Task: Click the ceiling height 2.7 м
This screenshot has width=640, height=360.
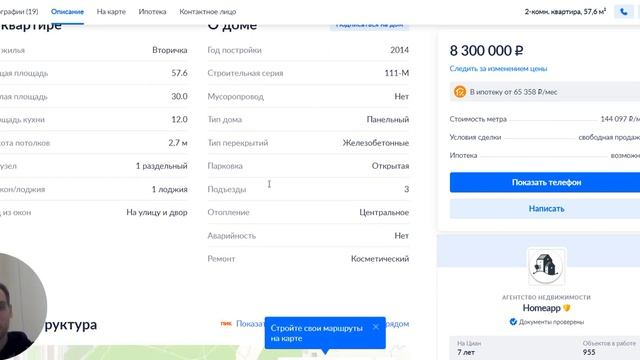Action: [178, 143]
